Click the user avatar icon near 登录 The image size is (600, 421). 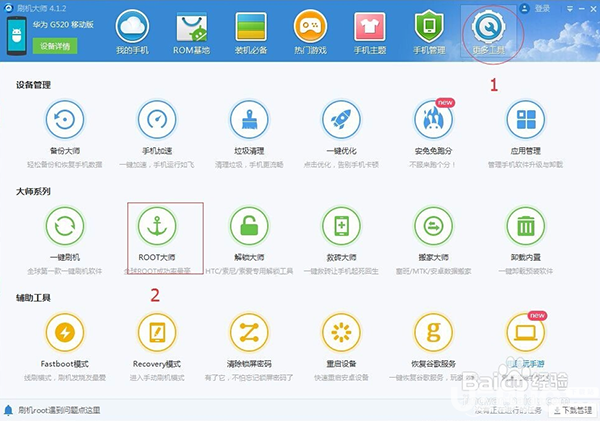click(x=525, y=8)
